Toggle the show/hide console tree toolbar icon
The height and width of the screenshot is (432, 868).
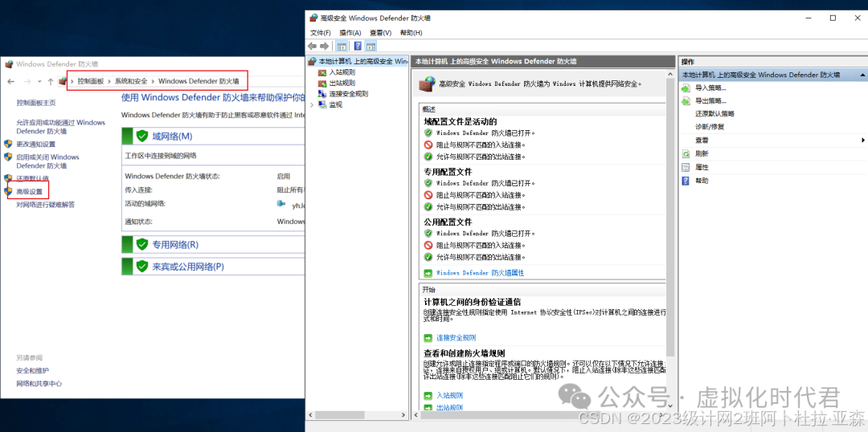tap(342, 46)
